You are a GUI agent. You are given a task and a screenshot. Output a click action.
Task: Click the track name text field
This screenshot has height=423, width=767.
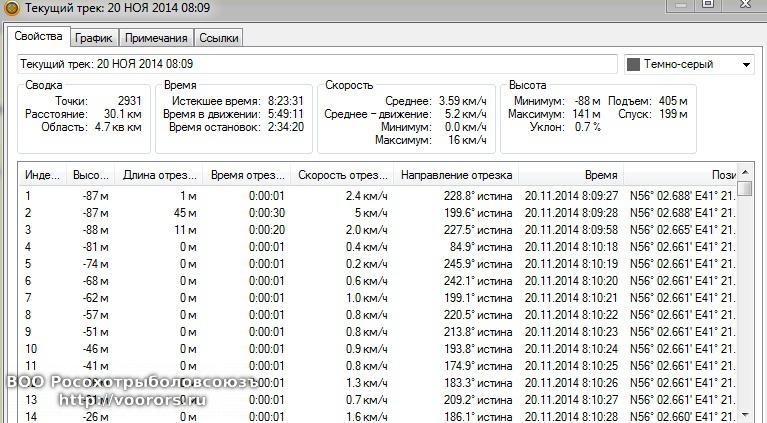317,64
